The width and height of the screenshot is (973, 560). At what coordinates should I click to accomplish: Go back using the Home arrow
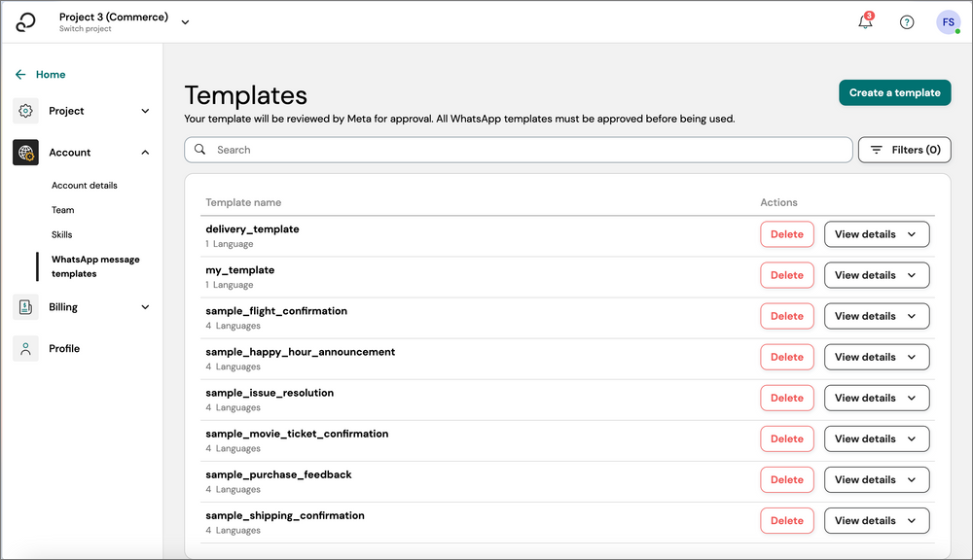(x=21, y=75)
